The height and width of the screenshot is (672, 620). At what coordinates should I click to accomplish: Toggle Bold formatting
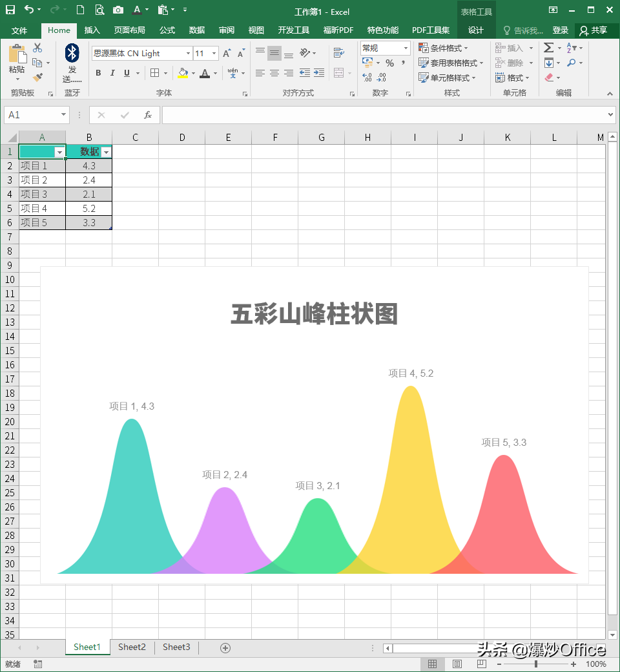click(98, 73)
